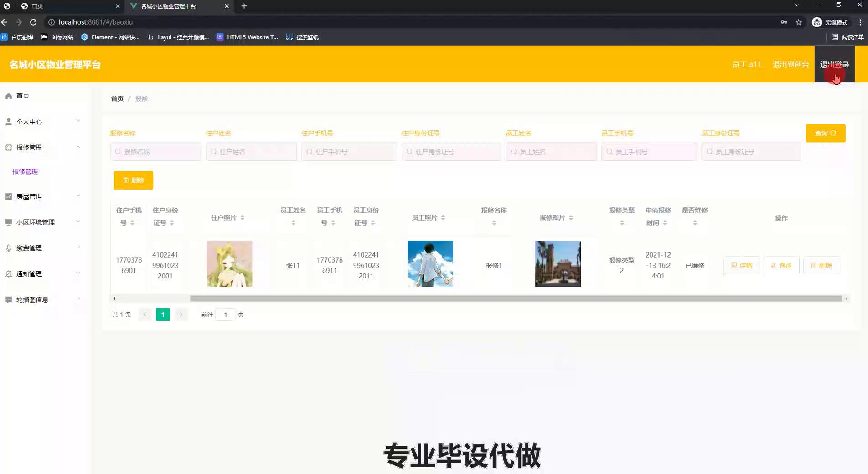868x474 pixels.
Task: Bookmark this page with the star icon
Action: click(798, 22)
